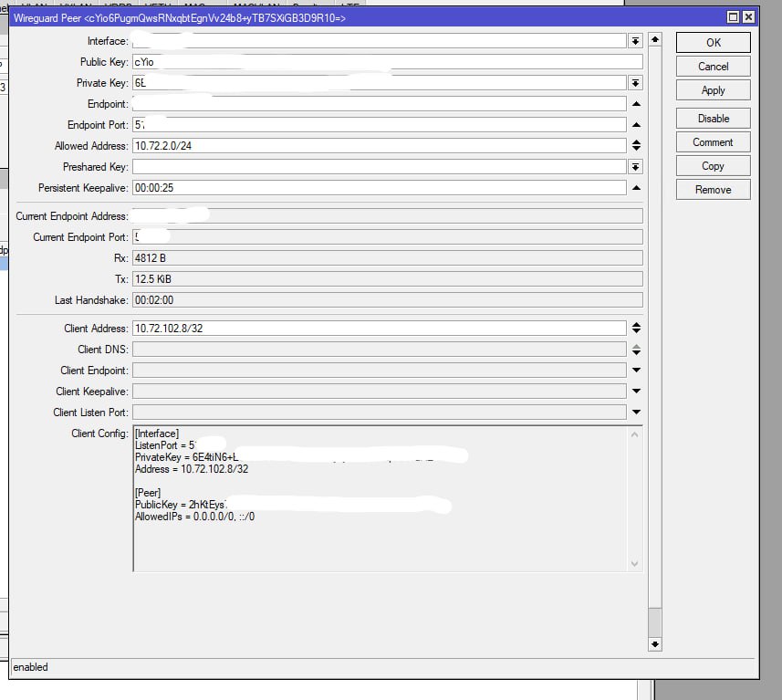Screen dimensions: 782x700
Task: Open the Comment dialog
Action: tap(714, 142)
